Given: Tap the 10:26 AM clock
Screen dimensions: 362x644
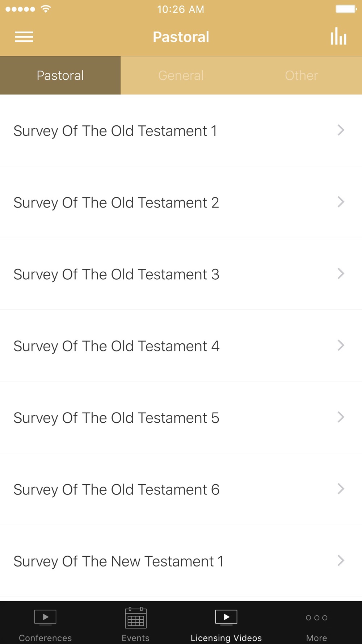Looking at the screenshot, I should tap(181, 9).
